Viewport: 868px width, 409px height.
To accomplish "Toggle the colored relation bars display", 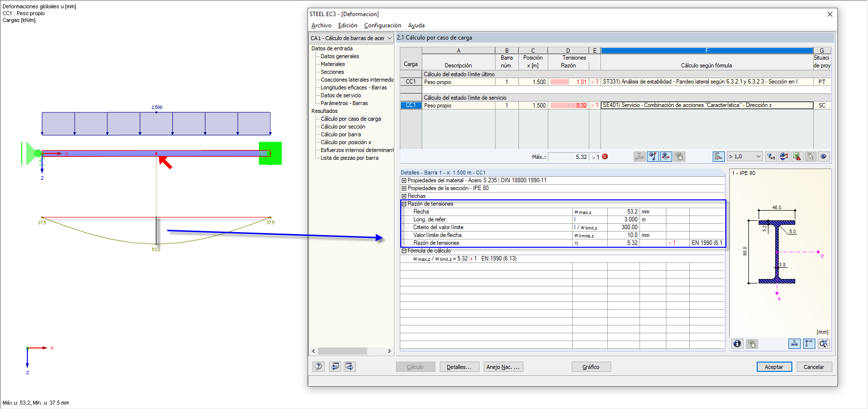I will 718,156.
